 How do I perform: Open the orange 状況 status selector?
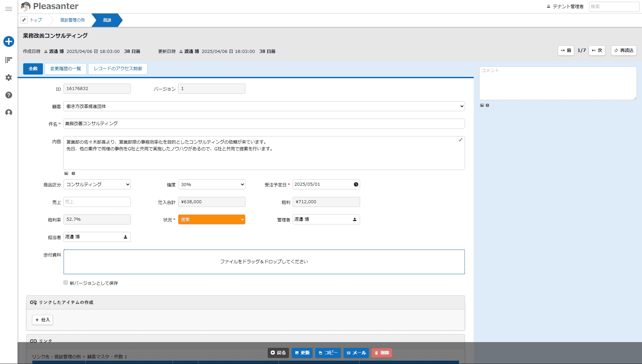[211, 219]
